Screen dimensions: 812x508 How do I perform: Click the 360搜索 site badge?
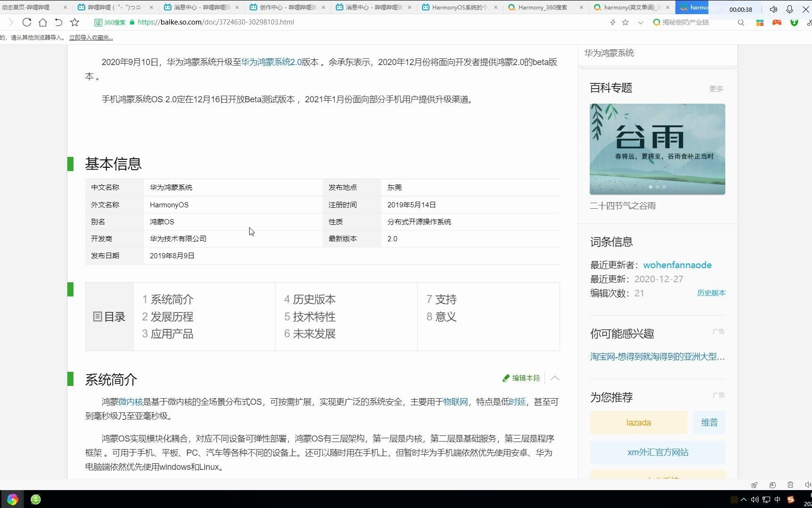[111, 22]
